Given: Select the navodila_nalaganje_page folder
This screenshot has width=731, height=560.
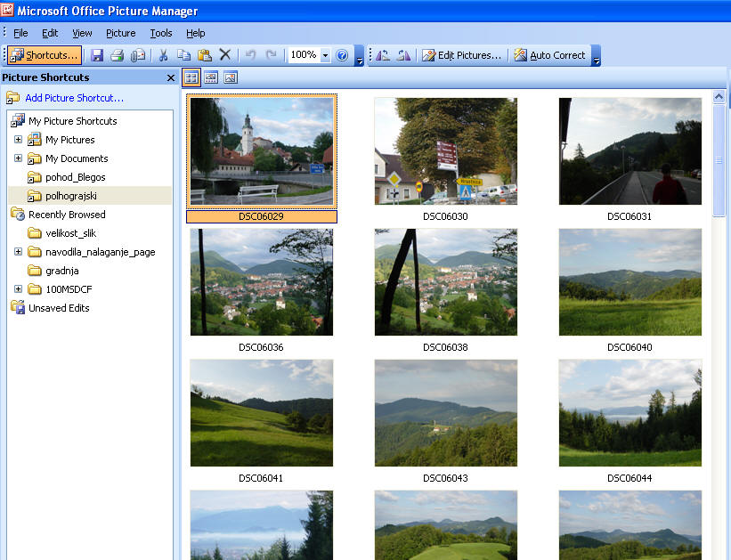Looking at the screenshot, I should coord(101,252).
